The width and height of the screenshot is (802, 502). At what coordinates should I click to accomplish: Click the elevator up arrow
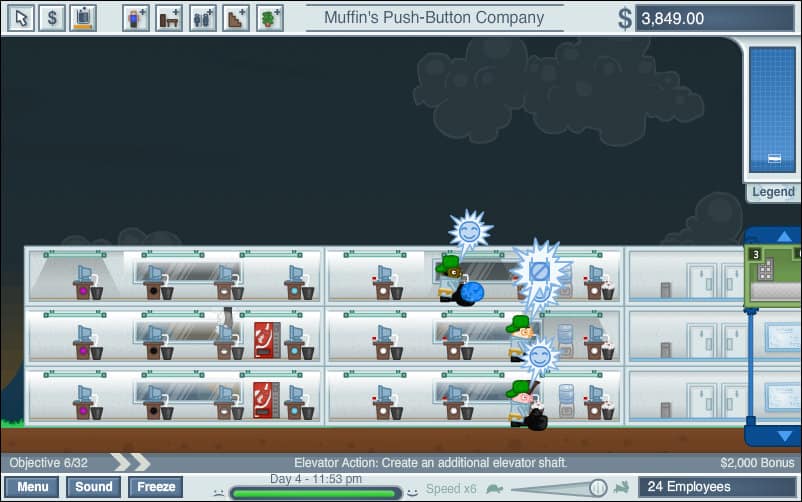(x=784, y=236)
